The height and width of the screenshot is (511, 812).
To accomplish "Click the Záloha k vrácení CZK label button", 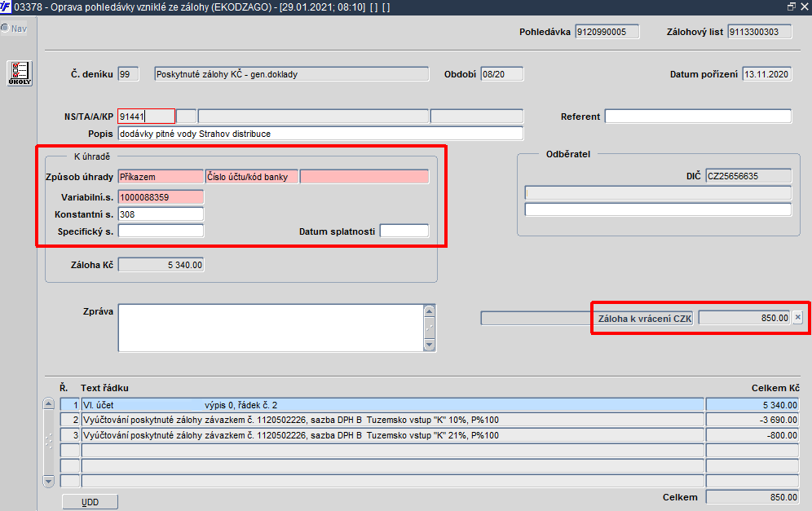I will 645,318.
